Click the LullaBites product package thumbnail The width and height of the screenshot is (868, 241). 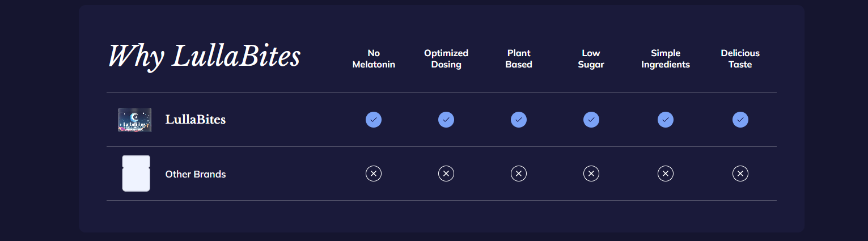pos(134,120)
